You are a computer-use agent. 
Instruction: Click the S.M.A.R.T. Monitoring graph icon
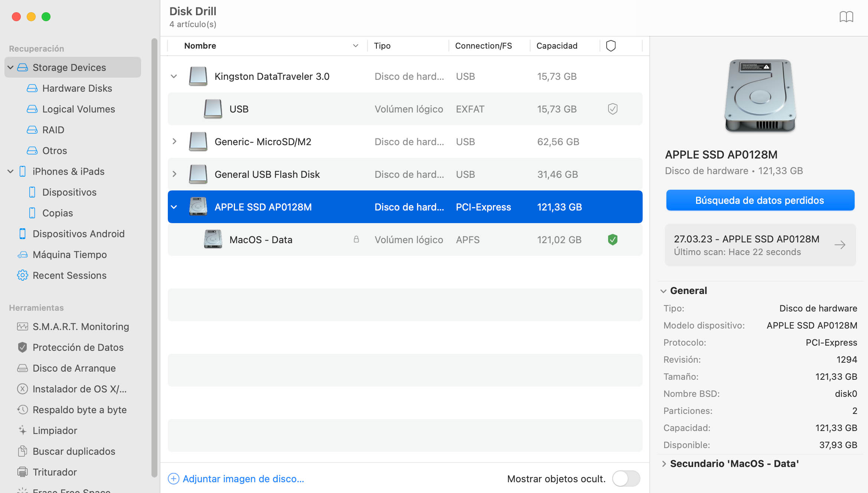(22, 326)
